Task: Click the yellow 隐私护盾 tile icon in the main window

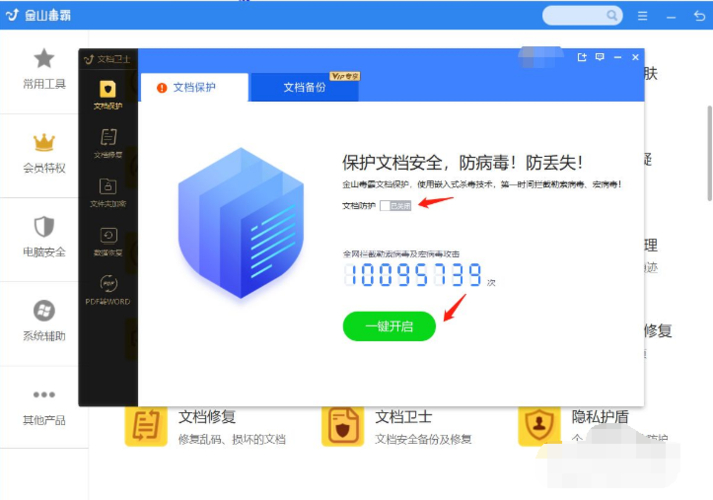Action: [x=539, y=425]
